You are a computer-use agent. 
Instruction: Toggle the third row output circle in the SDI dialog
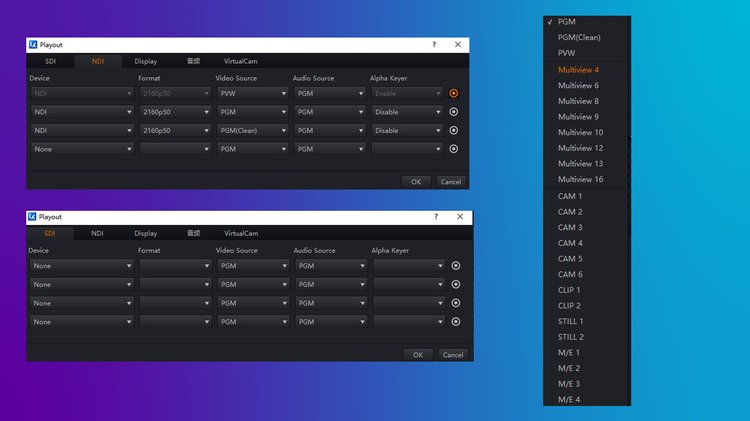(456, 303)
